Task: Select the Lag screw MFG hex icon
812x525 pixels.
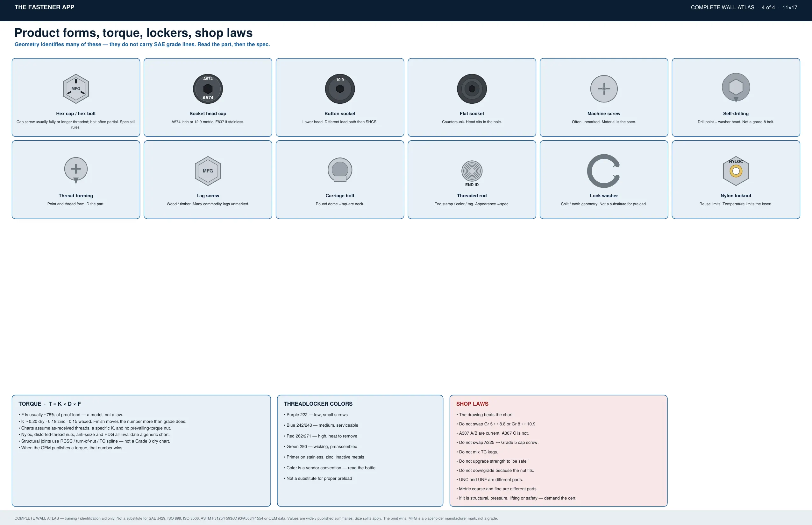Action: pyautogui.click(x=208, y=171)
